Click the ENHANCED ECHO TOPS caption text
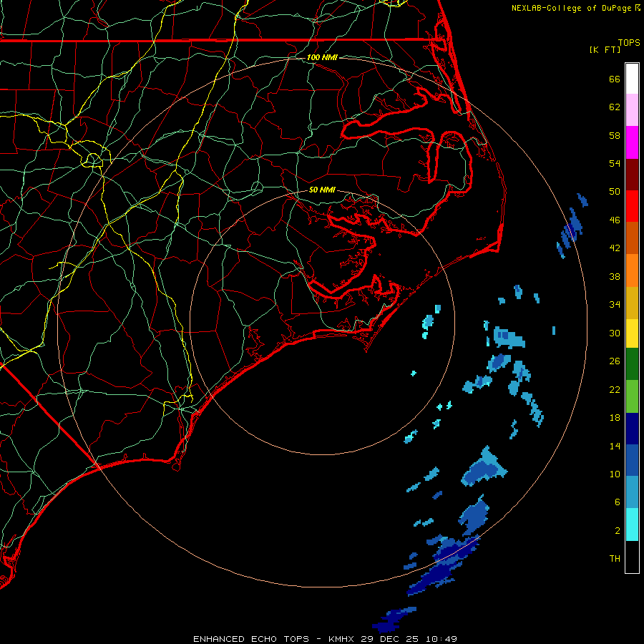This screenshot has width=644, height=644. click(250, 639)
